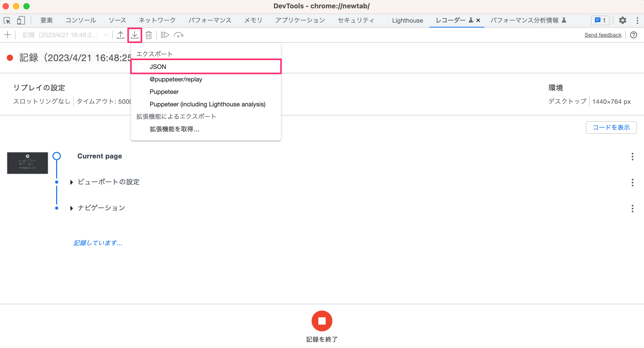The width and height of the screenshot is (644, 348).
Task: Switch to the ネットワーク tab
Action: click(x=157, y=20)
